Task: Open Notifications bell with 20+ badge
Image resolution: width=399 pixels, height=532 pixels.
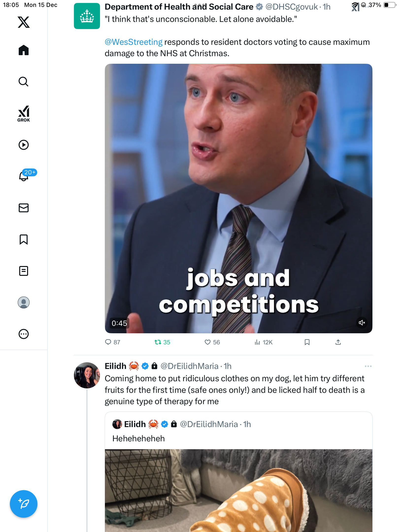Action: pos(24,176)
